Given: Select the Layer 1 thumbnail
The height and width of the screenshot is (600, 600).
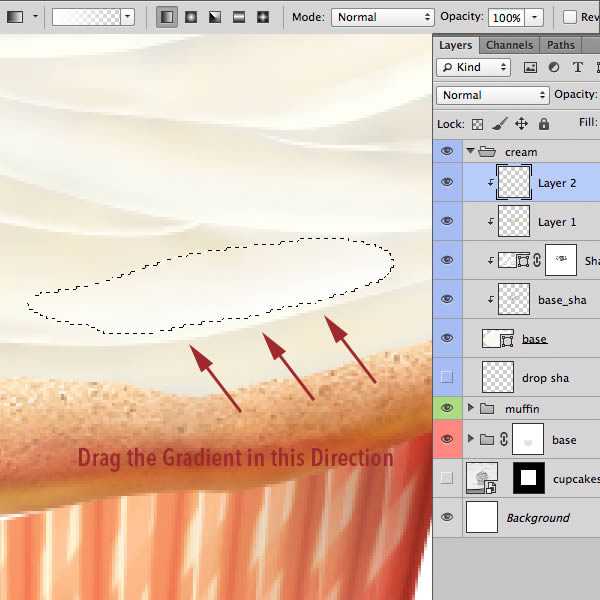Looking at the screenshot, I should click(x=514, y=221).
